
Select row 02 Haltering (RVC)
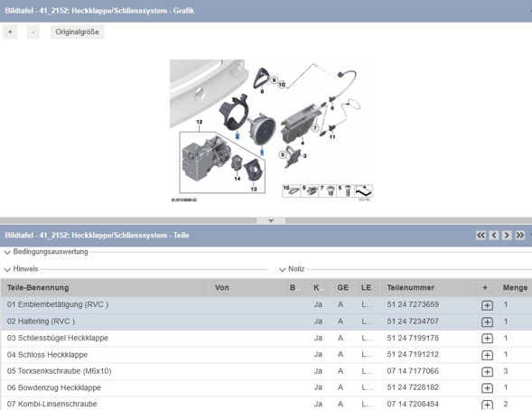pos(266,321)
